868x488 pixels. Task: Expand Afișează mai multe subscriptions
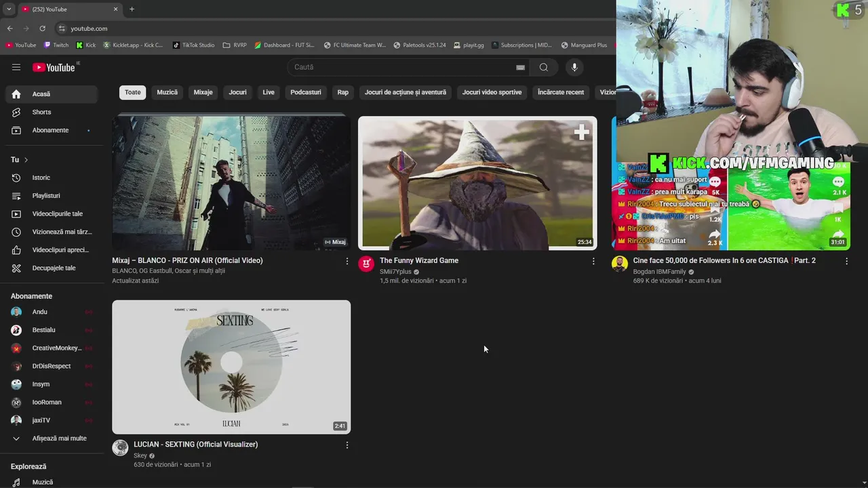point(52,439)
